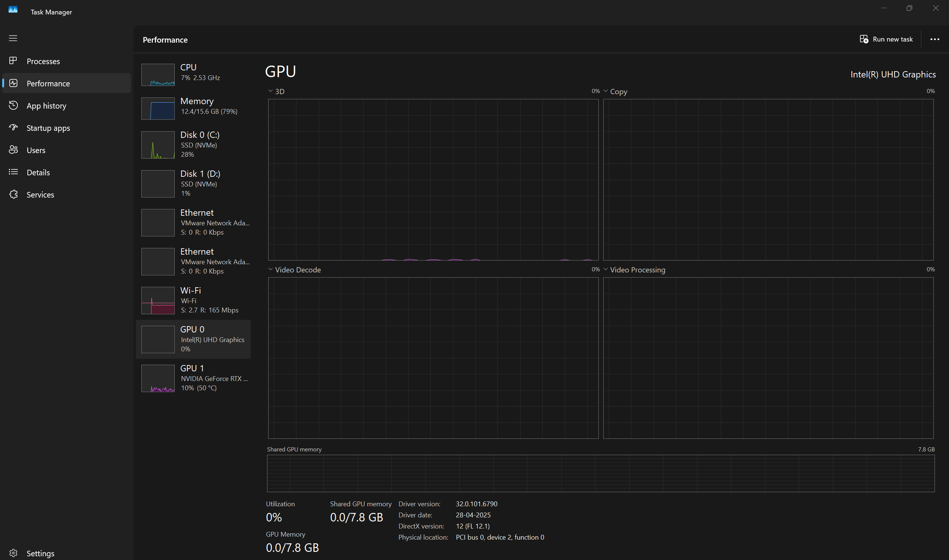This screenshot has height=560, width=949.
Task: Click the Processes sidebar icon
Action: coord(13,61)
